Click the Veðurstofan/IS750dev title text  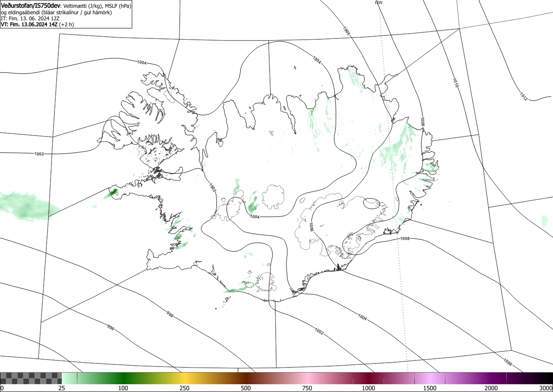pyautogui.click(x=31, y=5)
